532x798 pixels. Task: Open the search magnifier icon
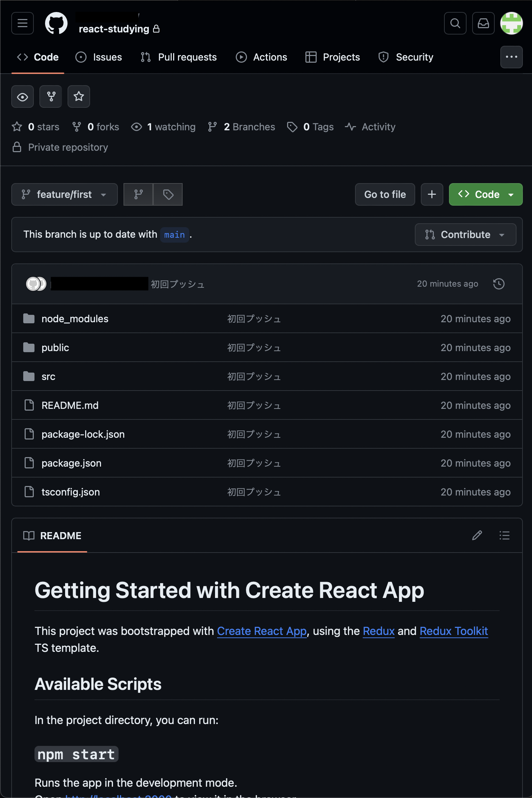[x=455, y=23]
